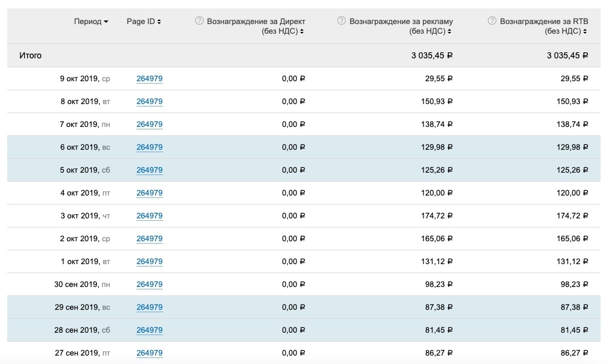612x364 pixels.
Task: Open Page ID link in 8 окт 2019 row
Action: 149,102
